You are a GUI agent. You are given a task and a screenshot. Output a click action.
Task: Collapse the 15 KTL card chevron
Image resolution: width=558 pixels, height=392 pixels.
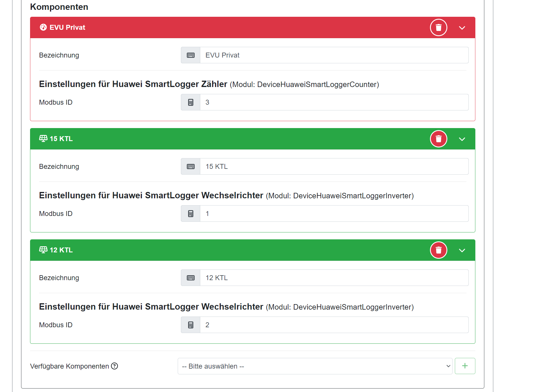tap(462, 139)
